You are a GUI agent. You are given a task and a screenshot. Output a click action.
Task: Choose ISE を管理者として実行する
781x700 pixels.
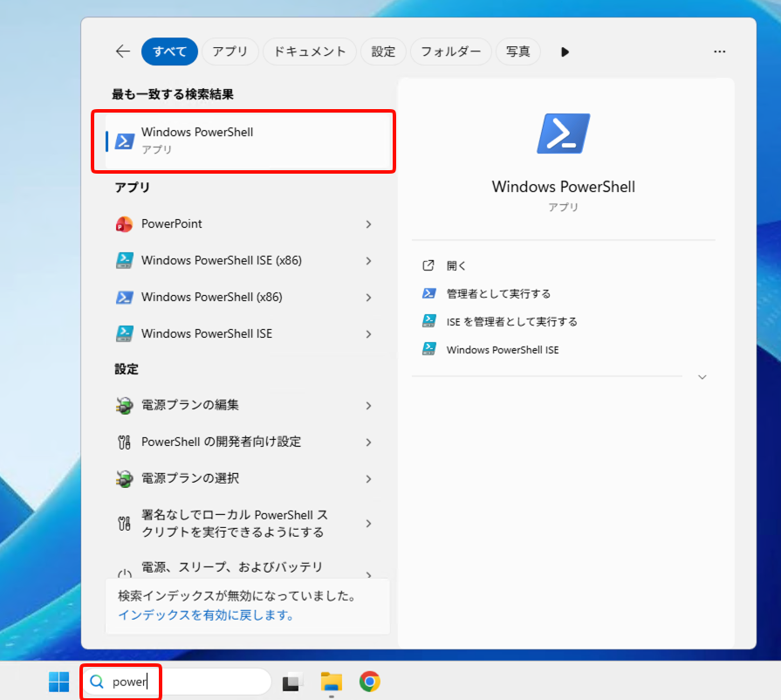512,322
